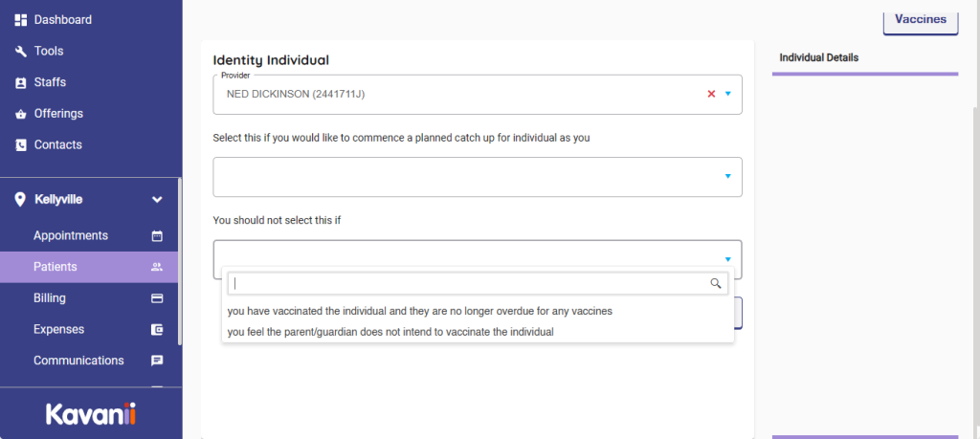Click the Staffs badge icon
The image size is (980, 439).
pyautogui.click(x=20, y=82)
